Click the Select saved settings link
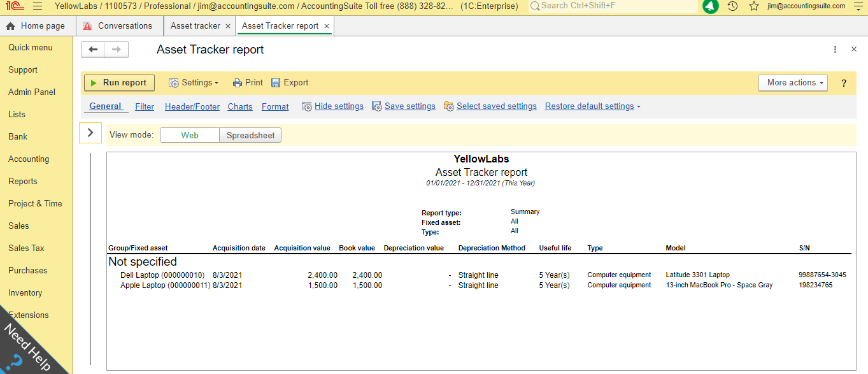868x374 pixels. point(497,106)
